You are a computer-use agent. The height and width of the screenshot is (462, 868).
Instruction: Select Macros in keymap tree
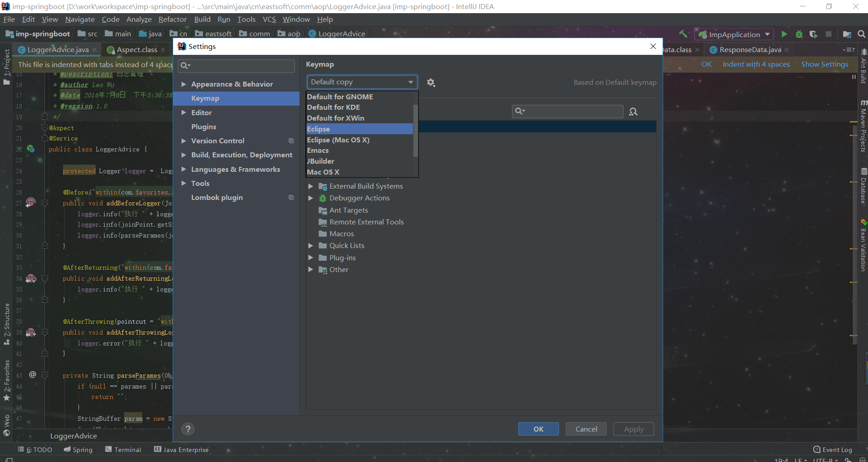341,234
